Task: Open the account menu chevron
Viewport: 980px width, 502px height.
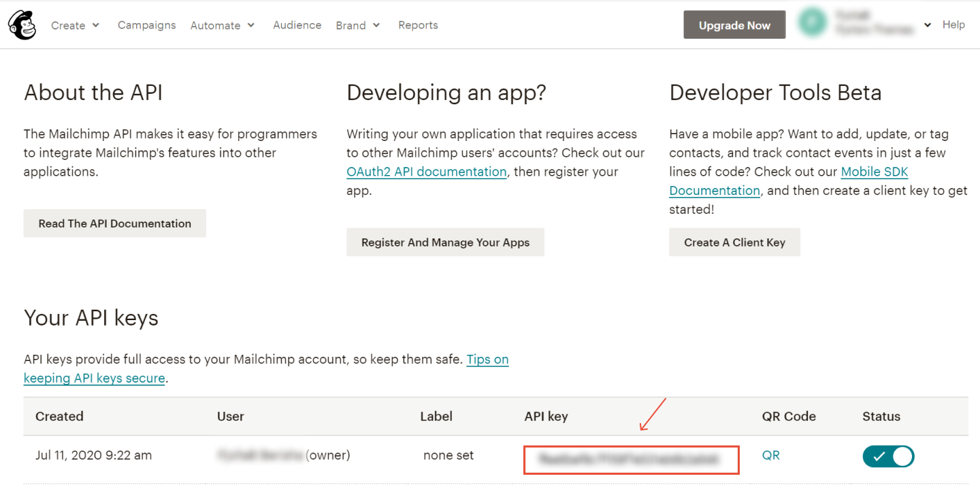Action: 927,25
